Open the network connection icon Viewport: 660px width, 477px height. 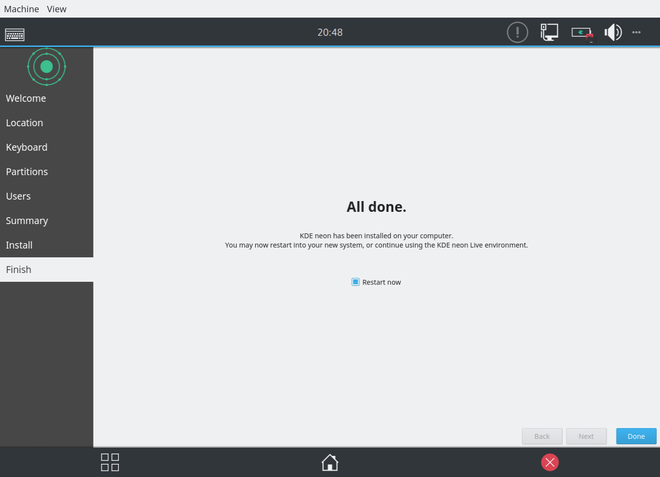click(x=549, y=32)
